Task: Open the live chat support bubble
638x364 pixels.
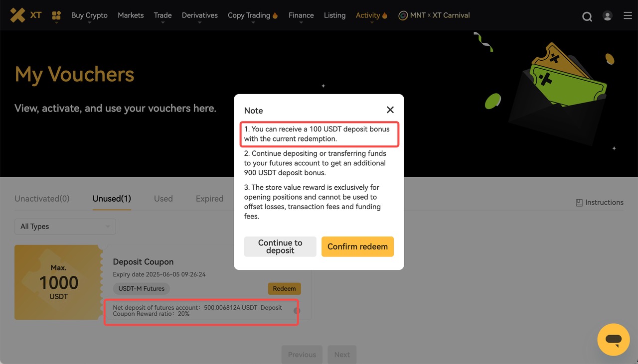Action: (614, 340)
